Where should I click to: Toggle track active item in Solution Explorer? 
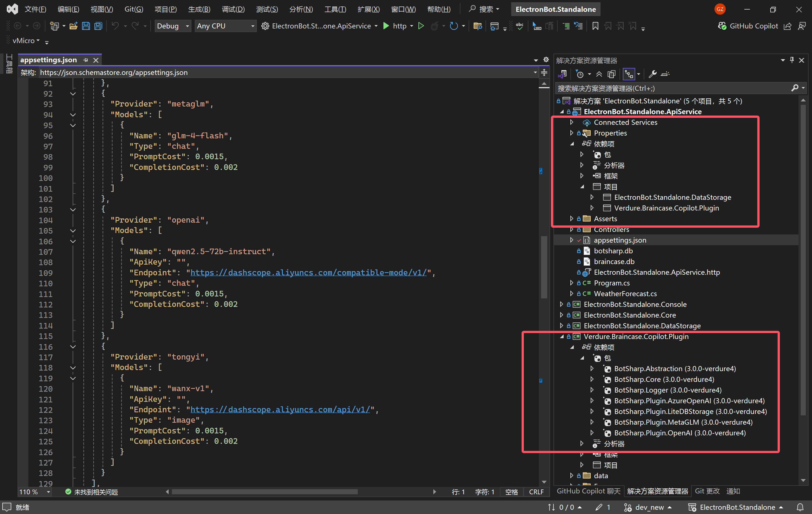coord(628,74)
